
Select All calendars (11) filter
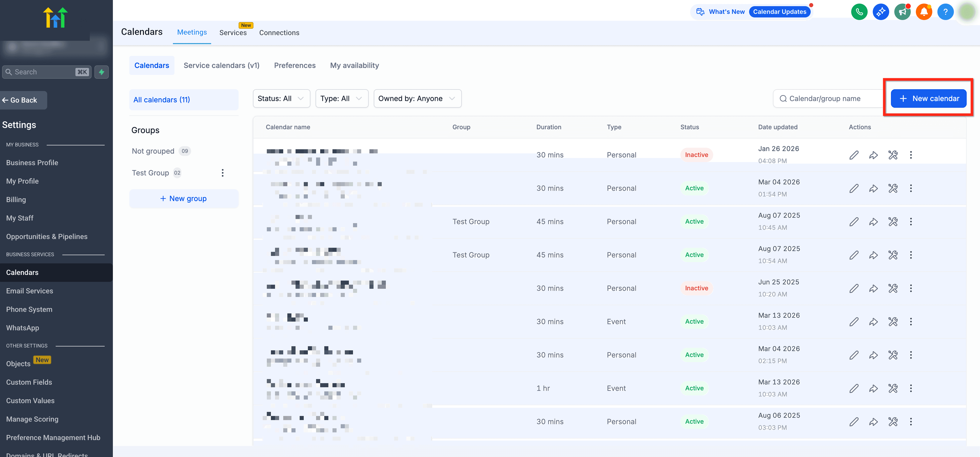coord(184,100)
